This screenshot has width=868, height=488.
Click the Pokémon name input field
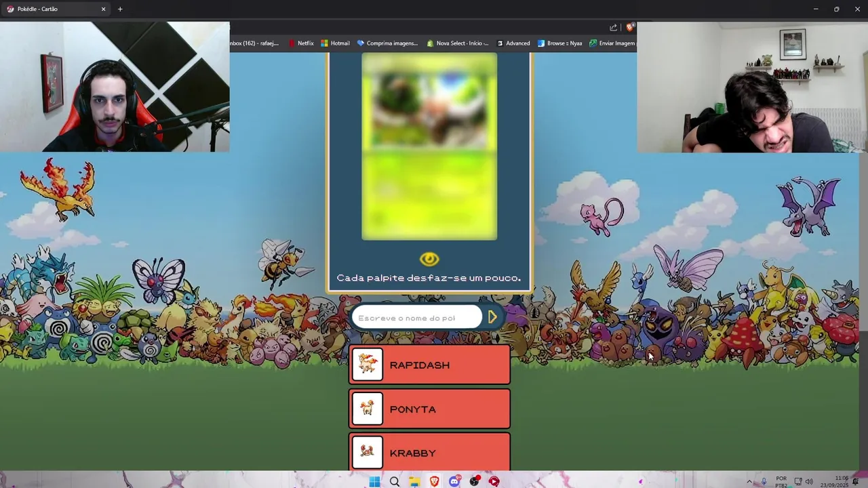click(x=416, y=318)
